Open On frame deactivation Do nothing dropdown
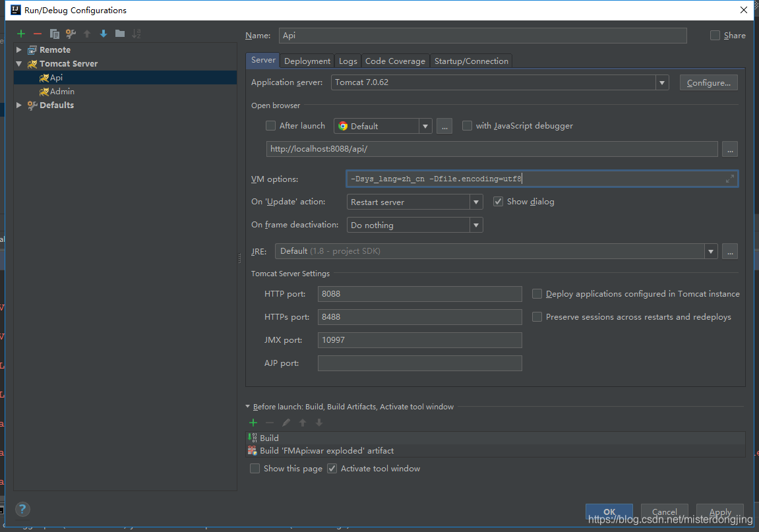Image resolution: width=759 pixels, height=532 pixels. coord(476,225)
